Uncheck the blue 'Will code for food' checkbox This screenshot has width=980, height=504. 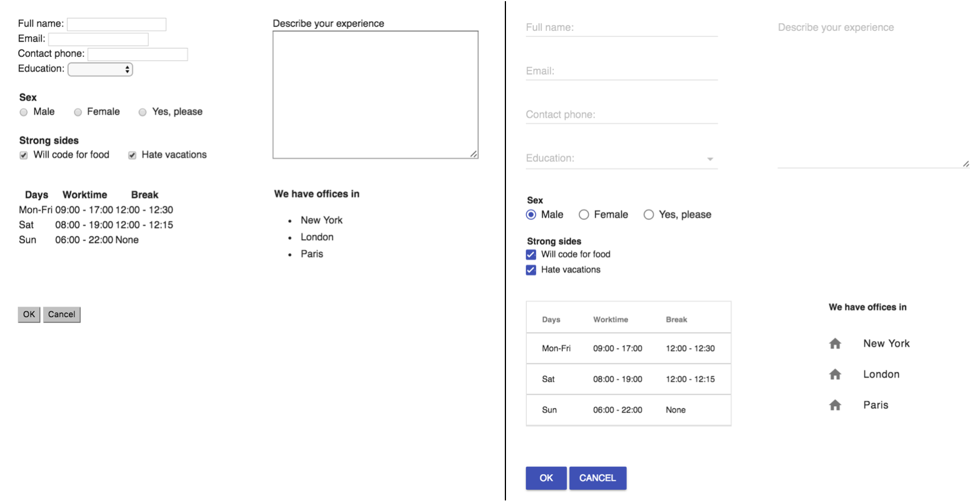(531, 254)
